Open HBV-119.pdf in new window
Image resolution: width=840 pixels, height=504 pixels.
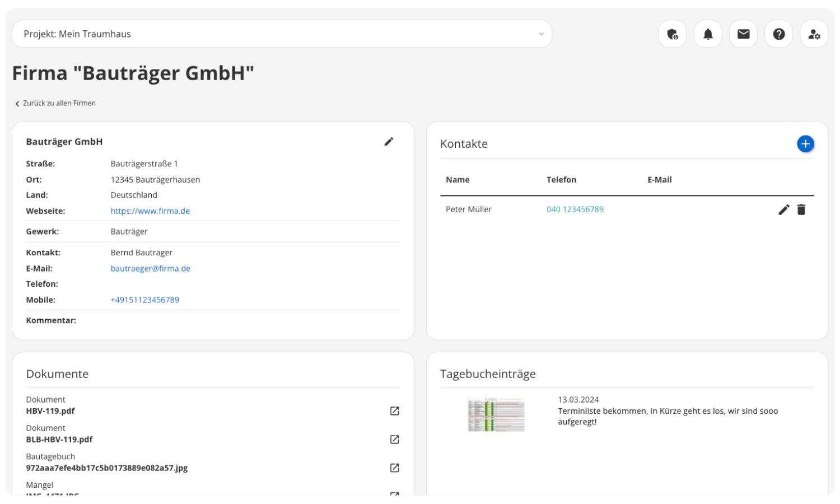394,411
